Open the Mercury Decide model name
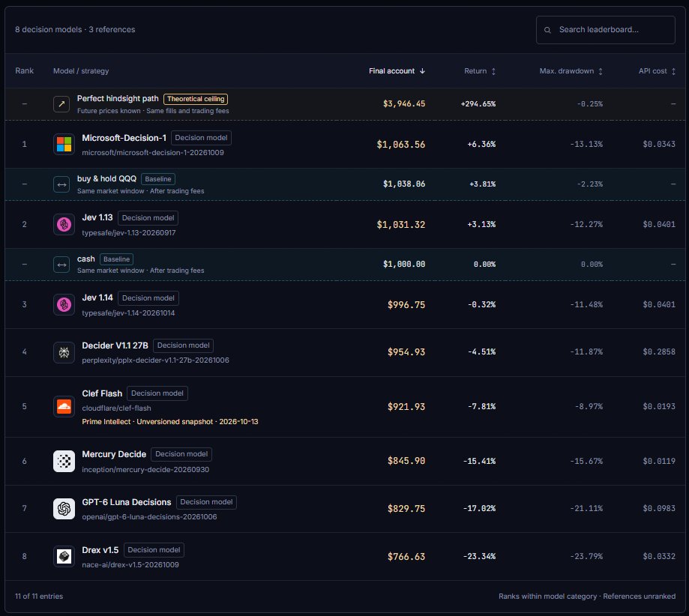Image resolution: width=689 pixels, height=616 pixels. [114, 454]
